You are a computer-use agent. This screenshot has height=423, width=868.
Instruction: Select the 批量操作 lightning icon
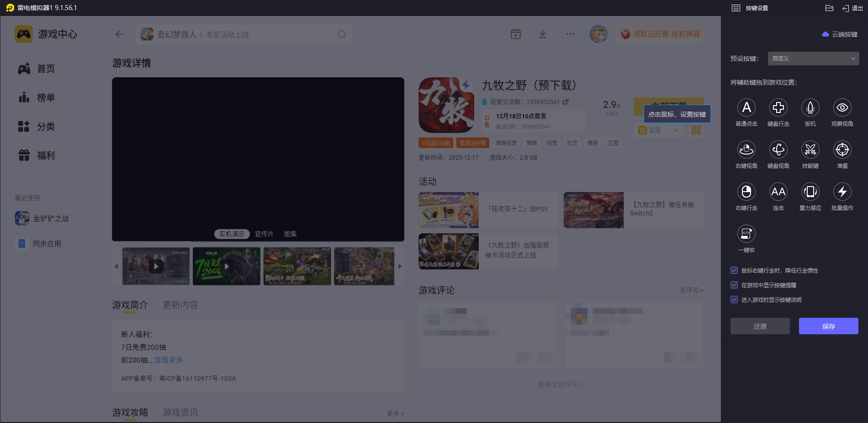point(842,192)
